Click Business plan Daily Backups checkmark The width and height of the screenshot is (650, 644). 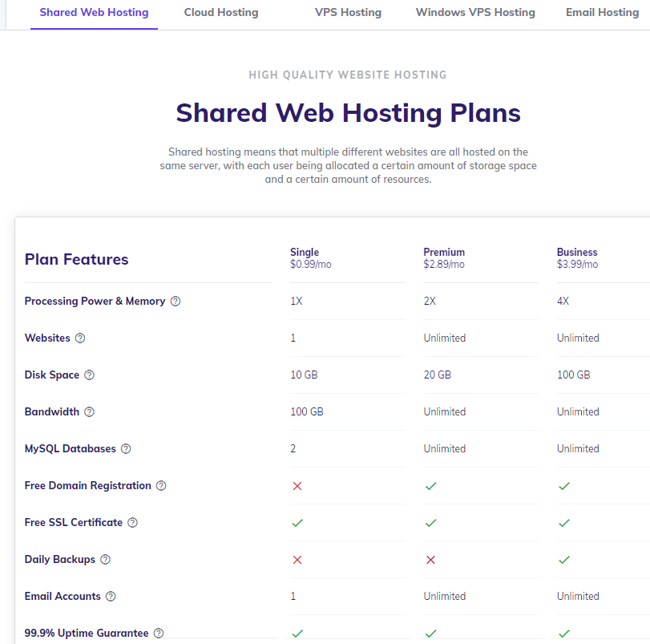(x=564, y=560)
